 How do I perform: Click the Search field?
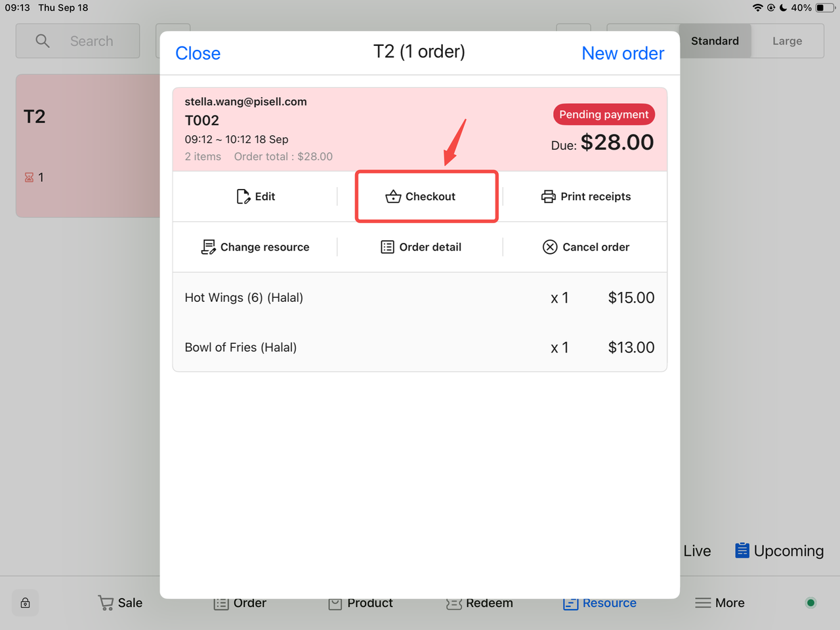[x=78, y=41]
